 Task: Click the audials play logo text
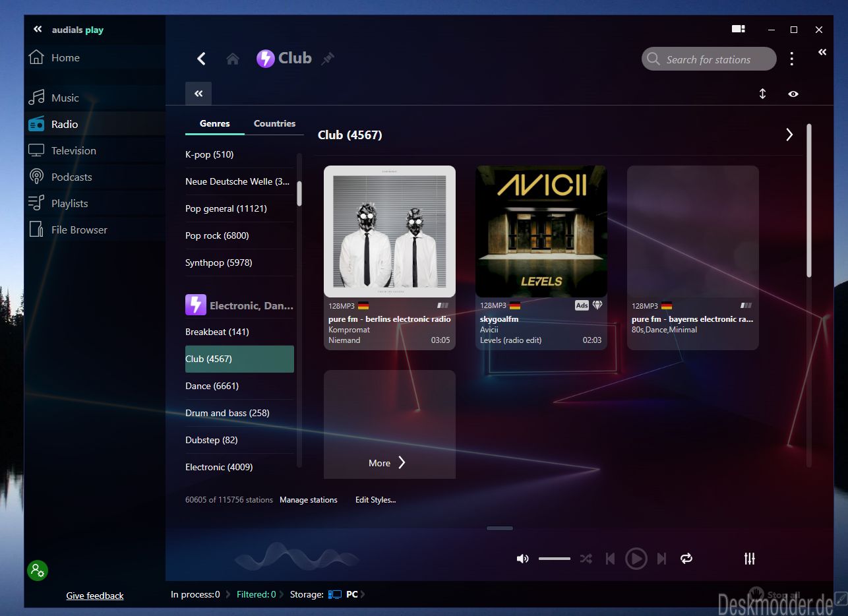[78, 30]
